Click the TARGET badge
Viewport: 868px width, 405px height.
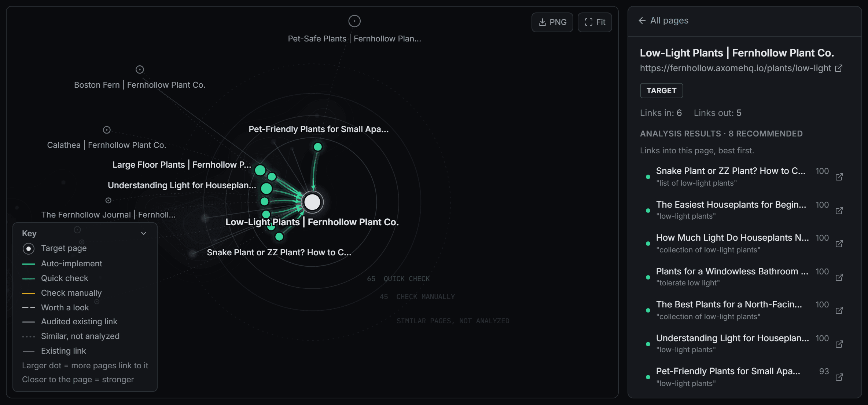(x=661, y=91)
